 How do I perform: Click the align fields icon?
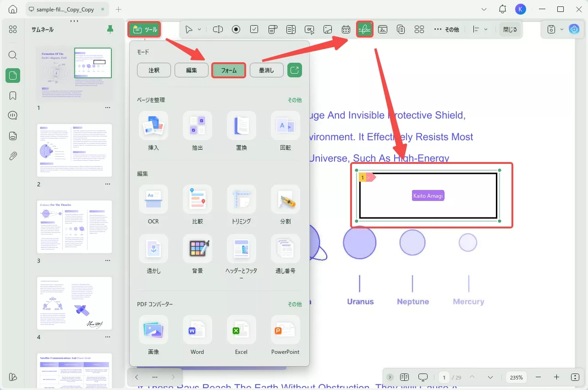[476, 29]
